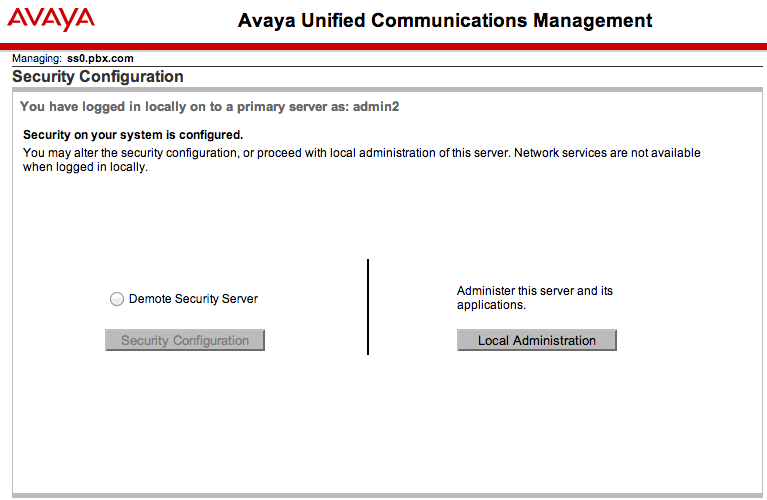
Task: Click the 'Managing:' label
Action: pyautogui.click(x=37, y=59)
